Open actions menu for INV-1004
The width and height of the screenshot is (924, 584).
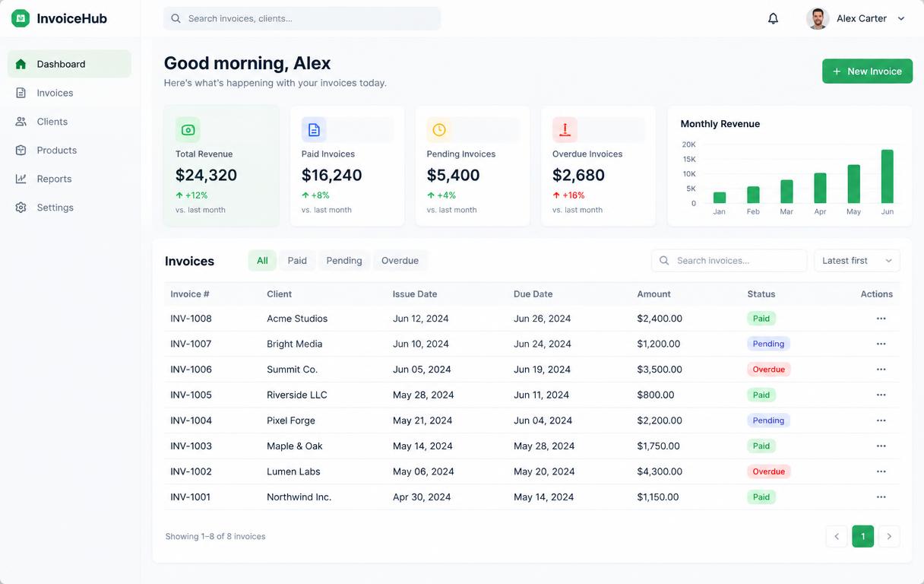tap(881, 421)
